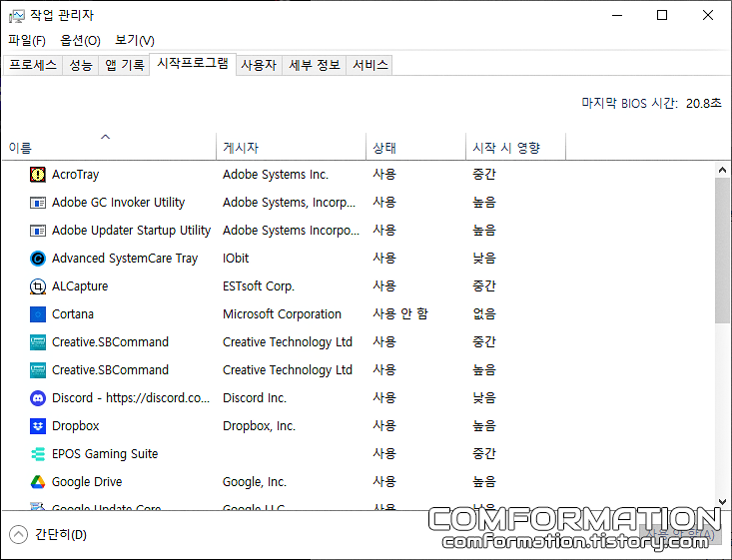This screenshot has width=732, height=560.
Task: Select the Dropbox name
Action: pyautogui.click(x=76, y=426)
